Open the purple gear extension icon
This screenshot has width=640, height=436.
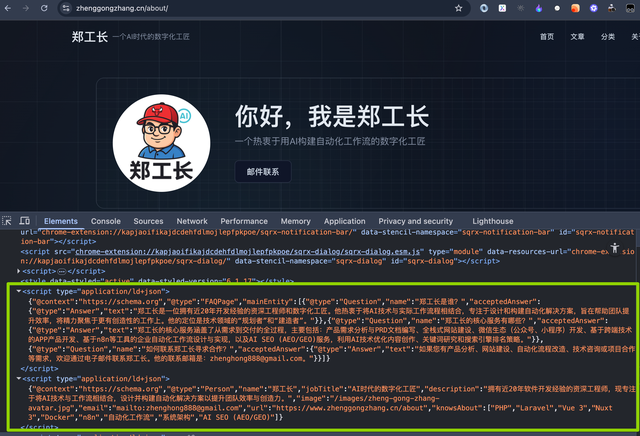coord(593,8)
